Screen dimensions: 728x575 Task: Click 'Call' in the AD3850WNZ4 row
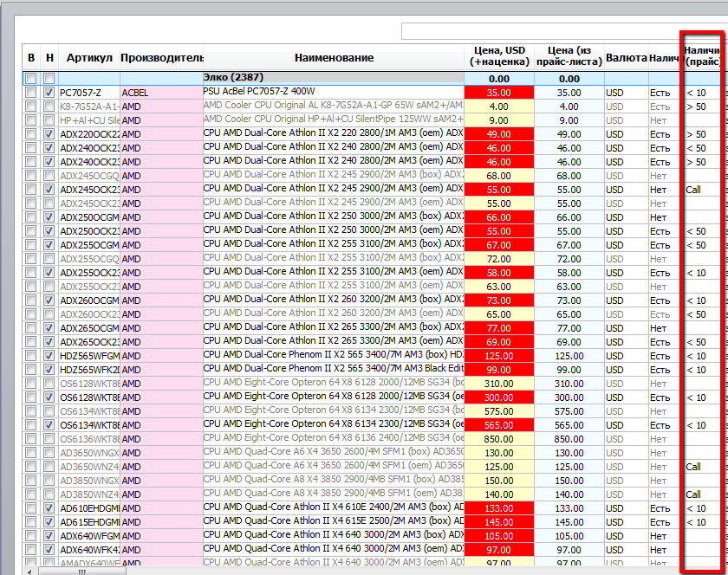click(693, 494)
